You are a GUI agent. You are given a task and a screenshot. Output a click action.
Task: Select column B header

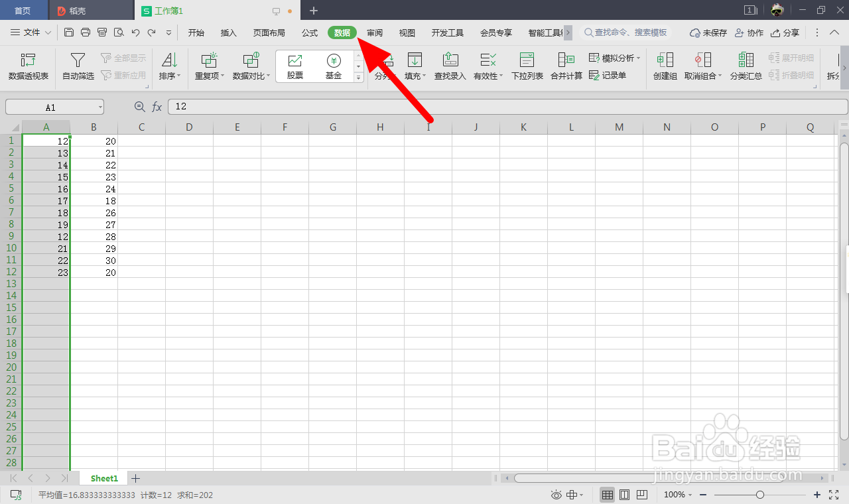point(94,127)
